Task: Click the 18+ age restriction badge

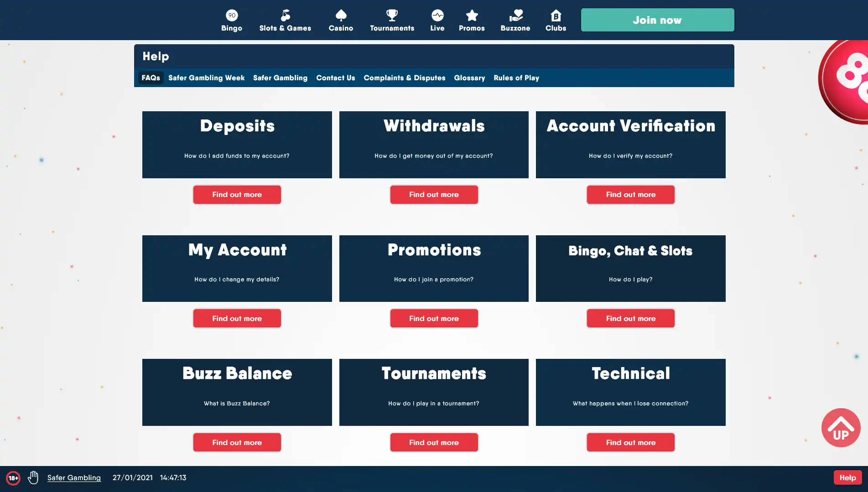Action: tap(13, 478)
